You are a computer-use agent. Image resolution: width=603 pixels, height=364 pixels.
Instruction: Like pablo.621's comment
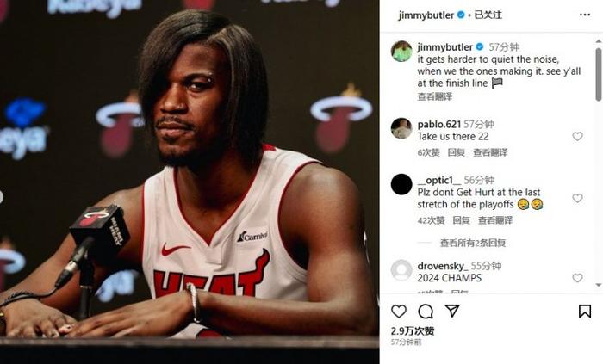click(577, 136)
